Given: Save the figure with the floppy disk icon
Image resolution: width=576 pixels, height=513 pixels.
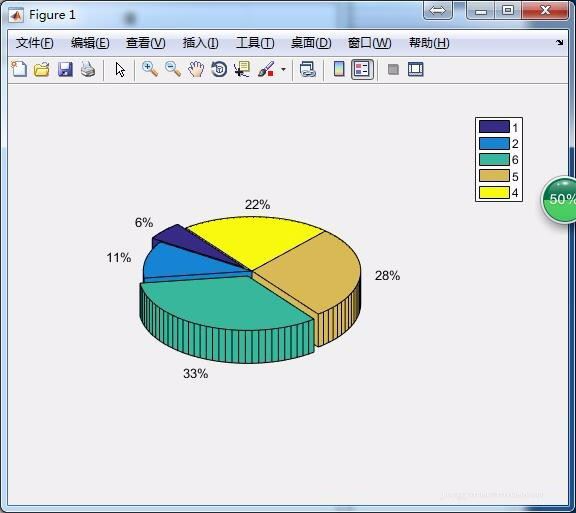Looking at the screenshot, I should [65, 69].
